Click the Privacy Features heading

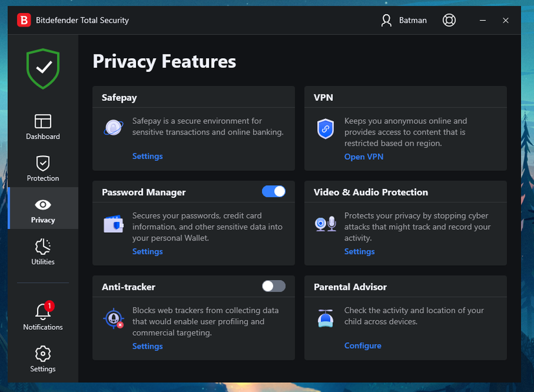click(164, 61)
